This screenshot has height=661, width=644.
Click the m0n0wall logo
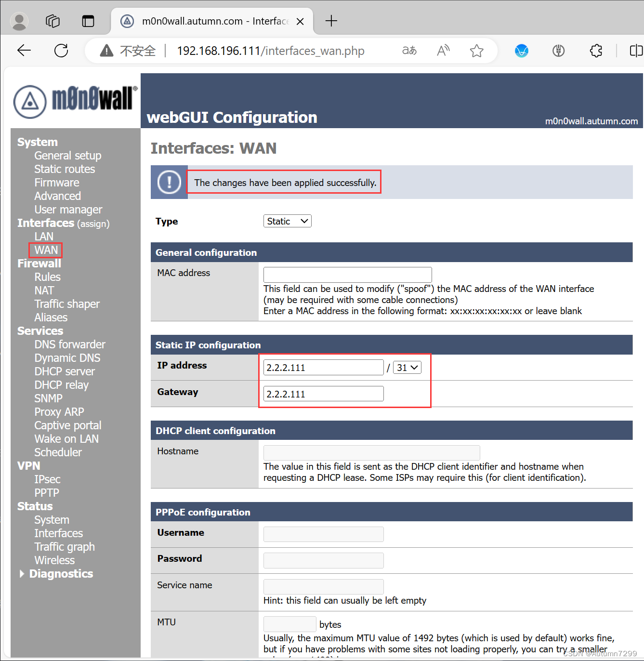76,101
